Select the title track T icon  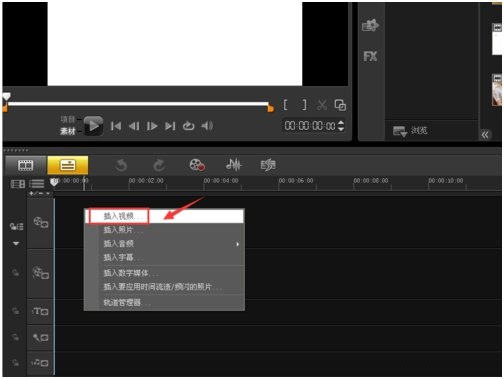click(40, 311)
